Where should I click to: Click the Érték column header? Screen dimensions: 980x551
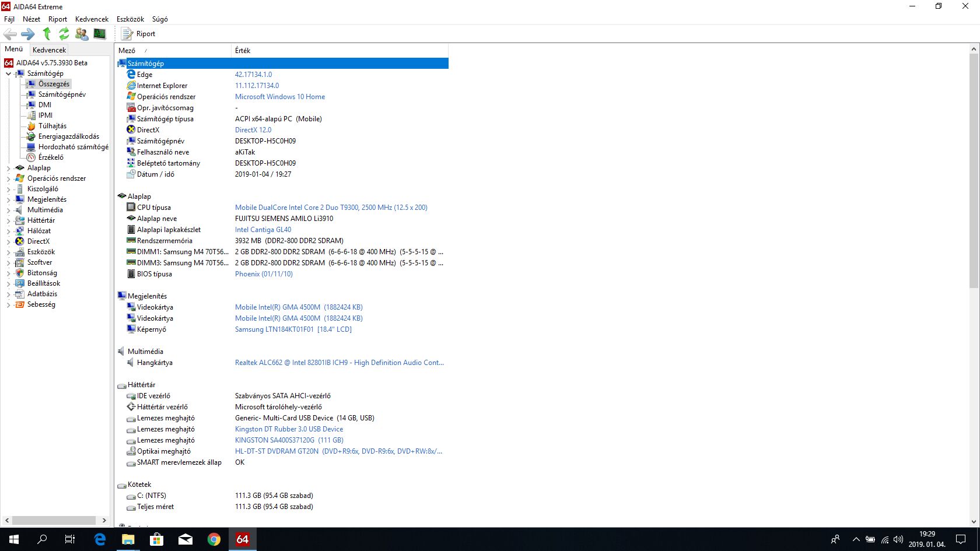point(340,51)
